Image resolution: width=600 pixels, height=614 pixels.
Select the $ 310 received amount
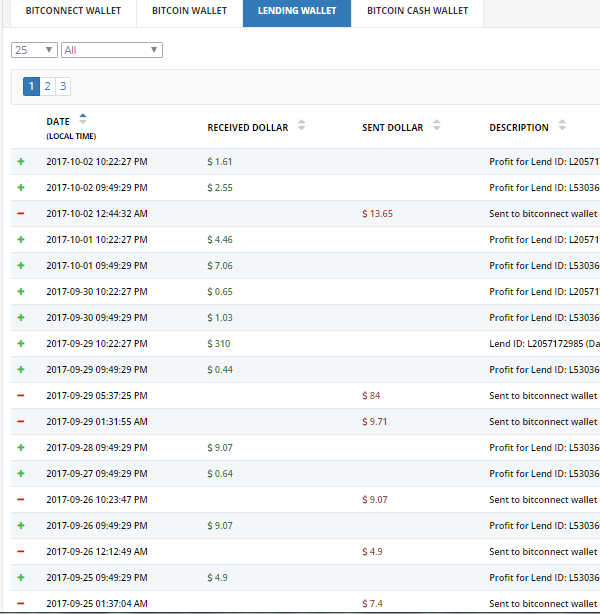point(219,344)
